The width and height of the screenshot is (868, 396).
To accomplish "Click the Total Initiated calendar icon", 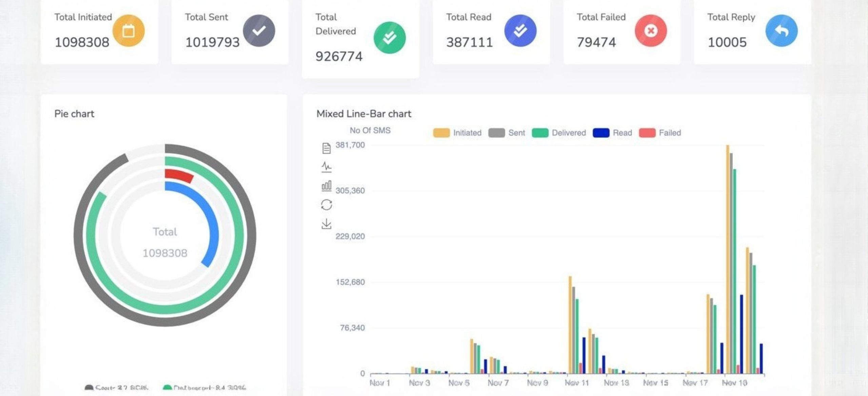I will coord(129,31).
